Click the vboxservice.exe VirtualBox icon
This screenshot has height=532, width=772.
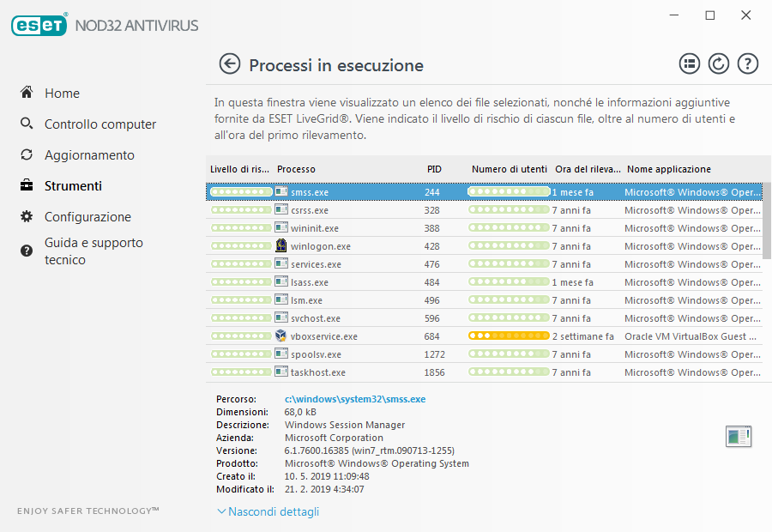(281, 336)
